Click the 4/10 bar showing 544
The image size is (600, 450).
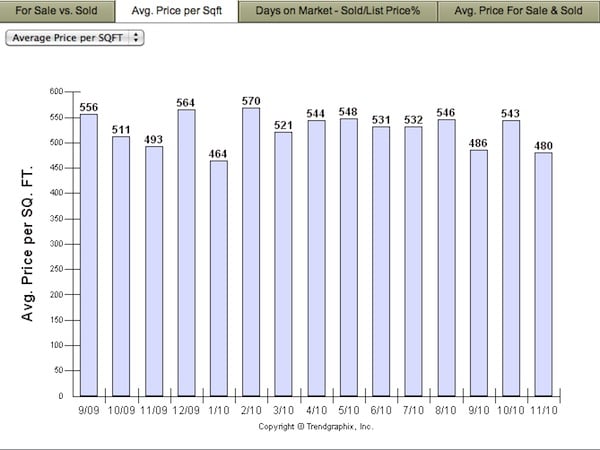click(x=316, y=258)
